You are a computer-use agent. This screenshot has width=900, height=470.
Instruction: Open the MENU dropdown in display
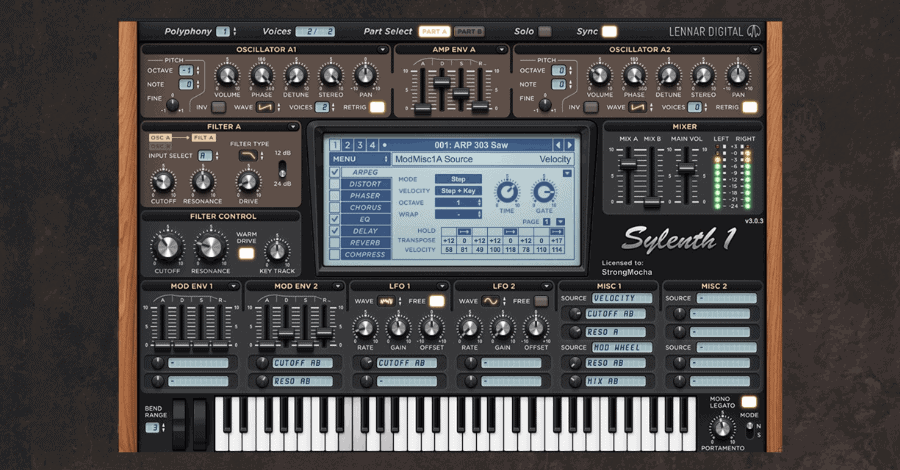coord(360,159)
